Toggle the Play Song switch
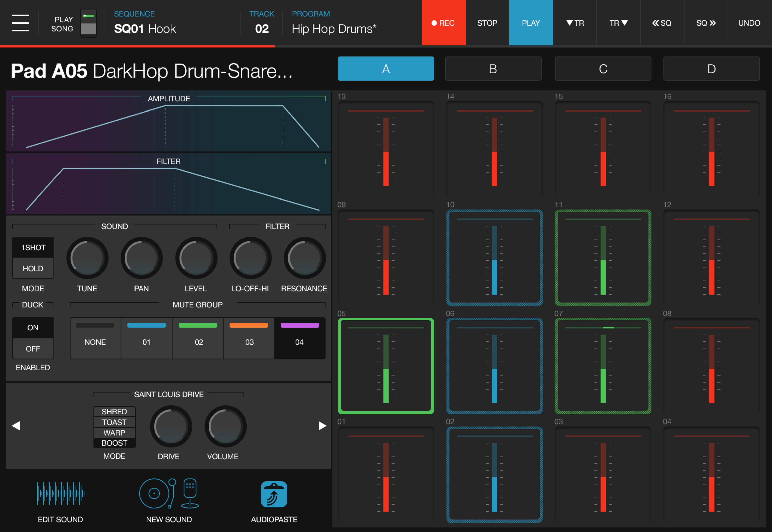The width and height of the screenshot is (772, 532). coord(88,23)
